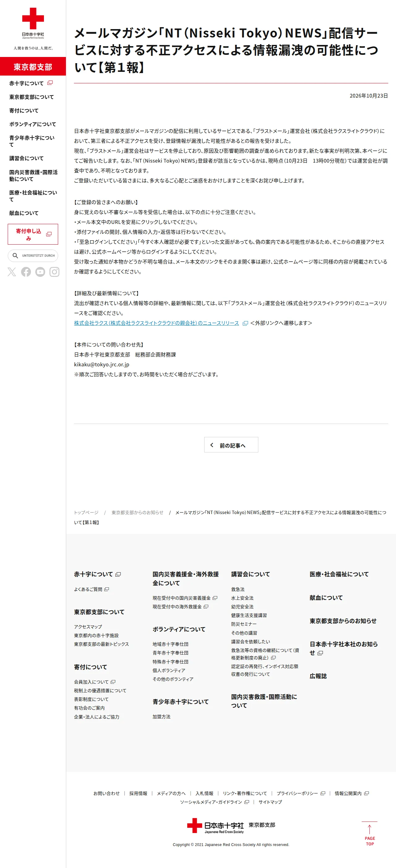
Task: Click サイトマップ in bottom links
Action: (270, 802)
